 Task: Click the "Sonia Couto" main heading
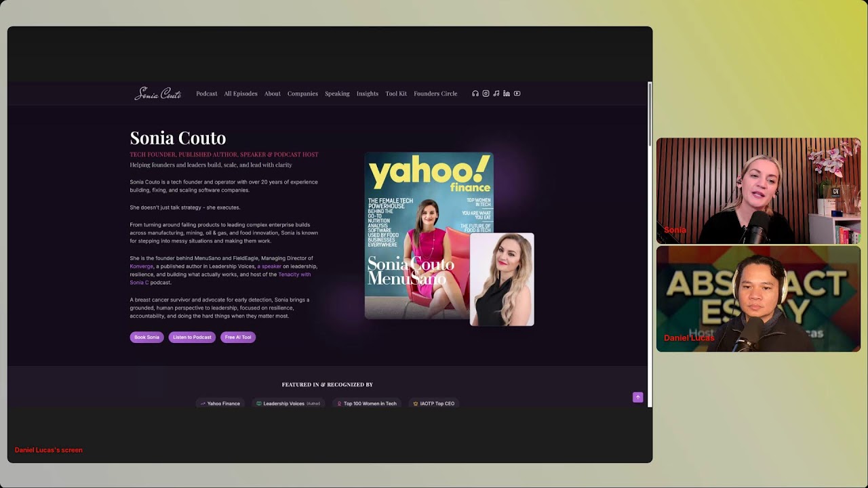178,138
